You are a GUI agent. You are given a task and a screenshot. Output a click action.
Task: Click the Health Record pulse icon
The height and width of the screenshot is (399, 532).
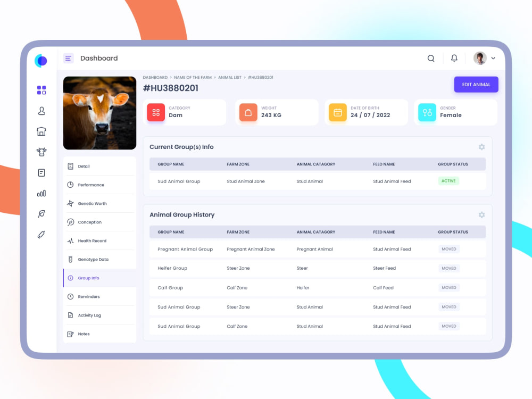pos(70,241)
